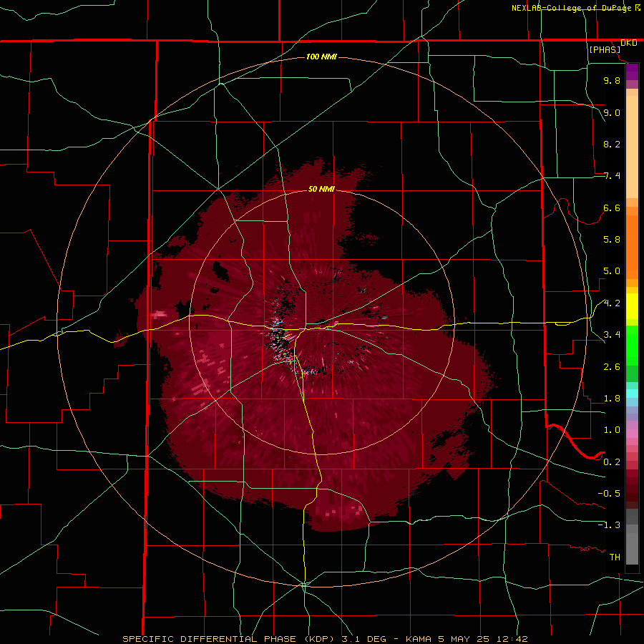Click the yellow segment of the color bar
Viewport: 644px width, 644px height.
tap(632, 306)
